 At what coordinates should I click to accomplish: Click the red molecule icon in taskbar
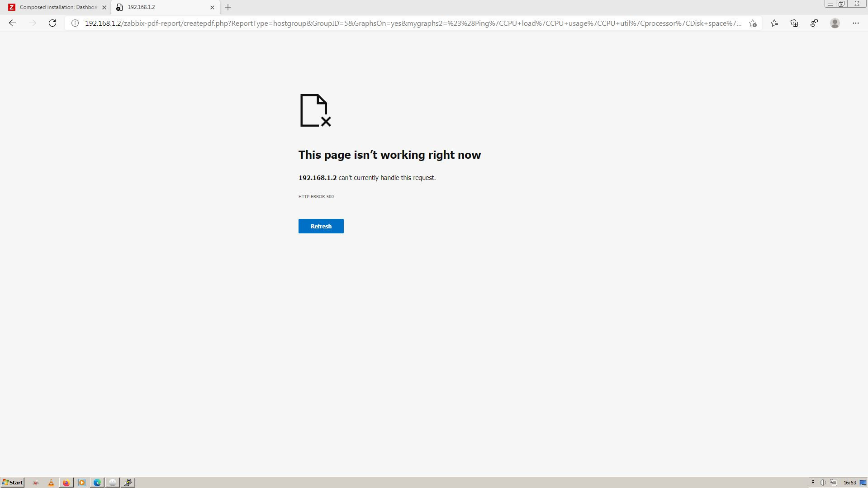point(36,483)
